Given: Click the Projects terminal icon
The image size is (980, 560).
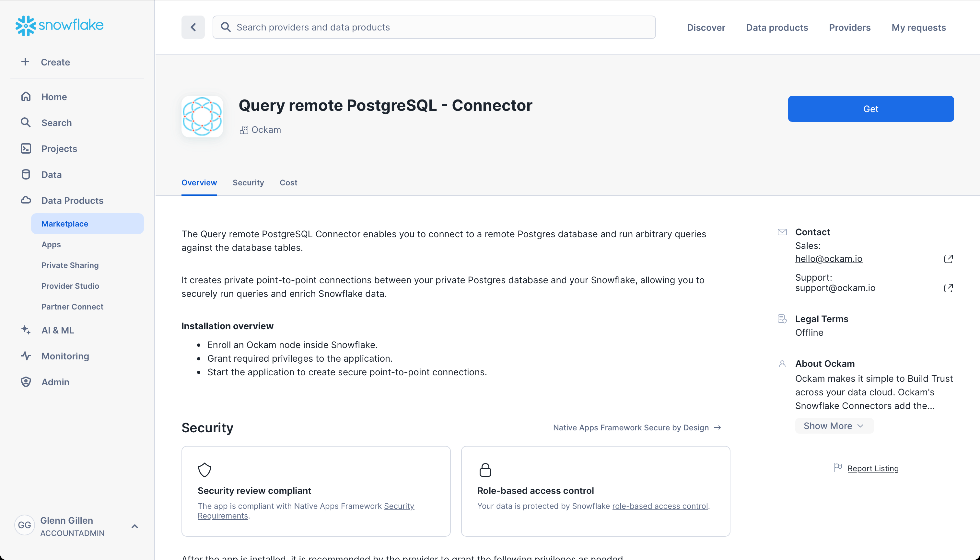Looking at the screenshot, I should 26,148.
